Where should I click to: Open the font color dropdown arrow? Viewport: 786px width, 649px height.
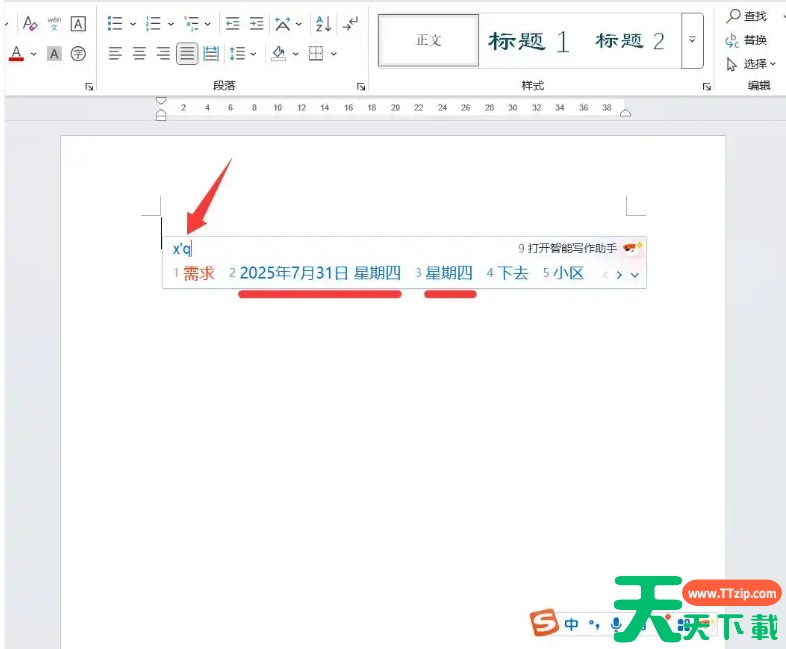coord(34,54)
